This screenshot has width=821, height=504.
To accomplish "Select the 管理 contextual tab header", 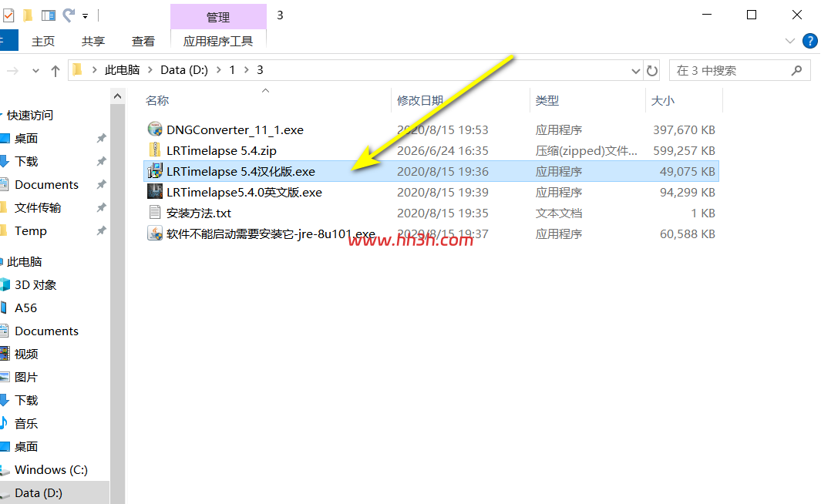I will (x=218, y=17).
